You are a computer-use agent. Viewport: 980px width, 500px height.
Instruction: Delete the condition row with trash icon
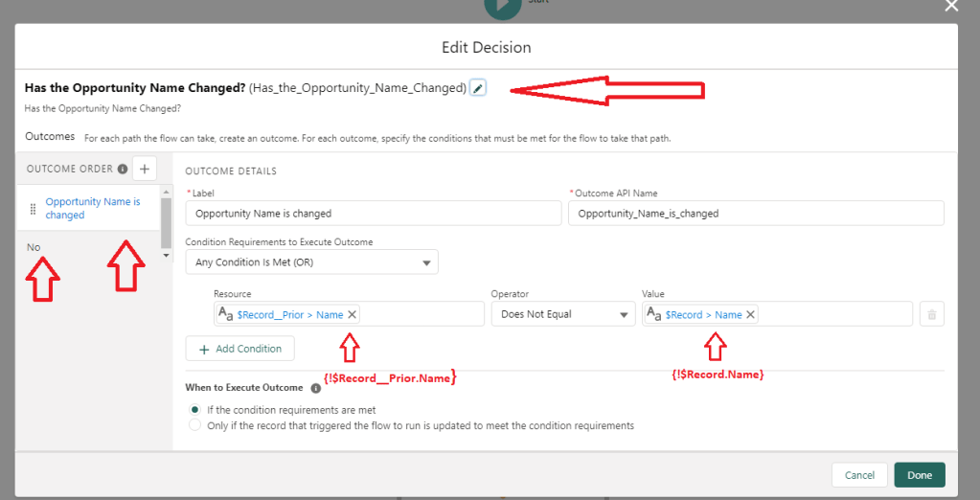931,314
